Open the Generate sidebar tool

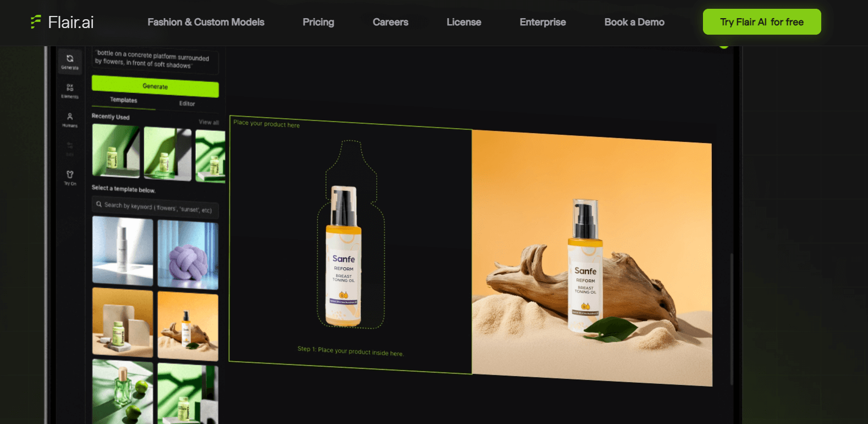70,61
